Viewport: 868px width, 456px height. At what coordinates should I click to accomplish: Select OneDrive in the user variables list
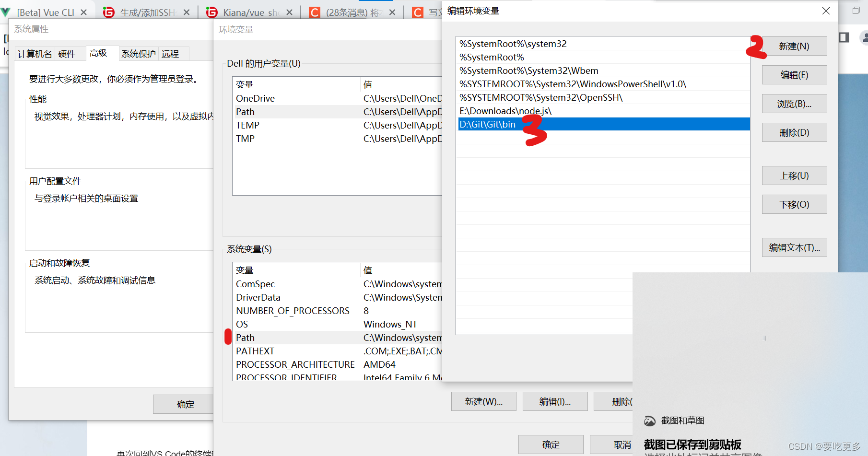(337, 98)
